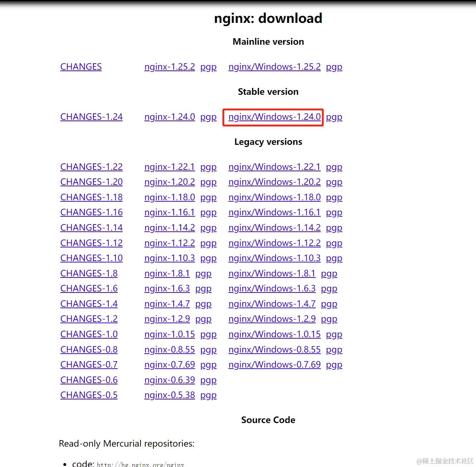Viewport: 476px width, 467px height.
Task: Open pgp signature for nginx/Windows-1.20.2
Action: tap(334, 182)
